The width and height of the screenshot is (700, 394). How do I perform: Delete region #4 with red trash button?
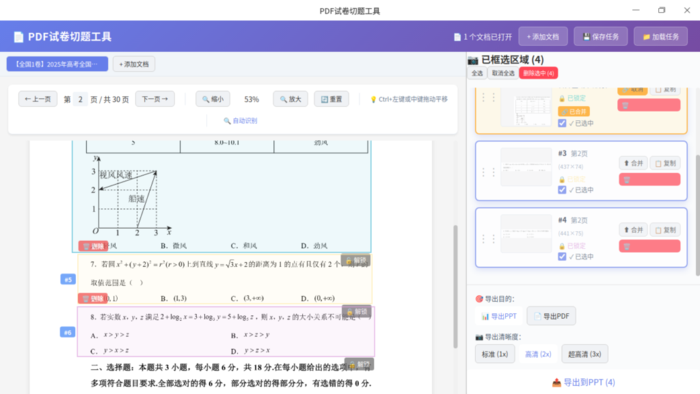click(650, 246)
